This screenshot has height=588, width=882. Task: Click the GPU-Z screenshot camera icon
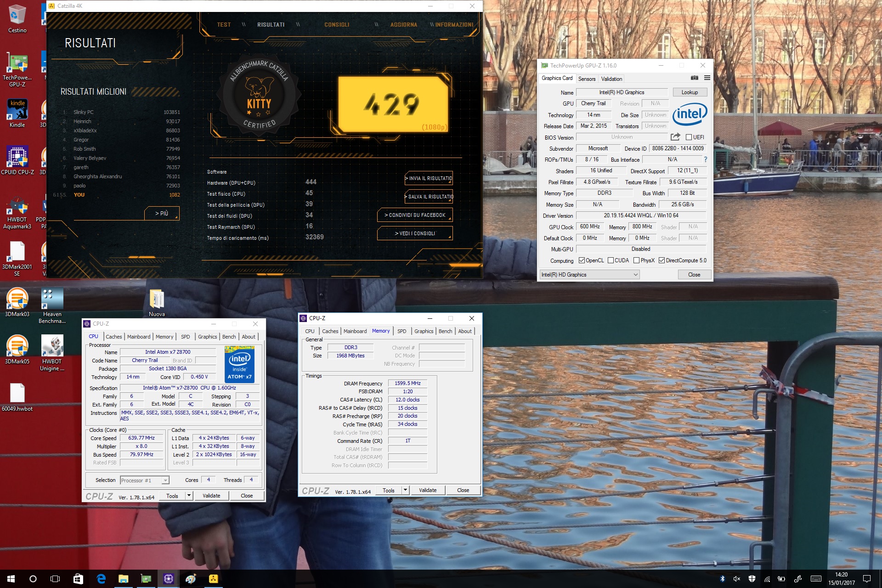pyautogui.click(x=695, y=78)
